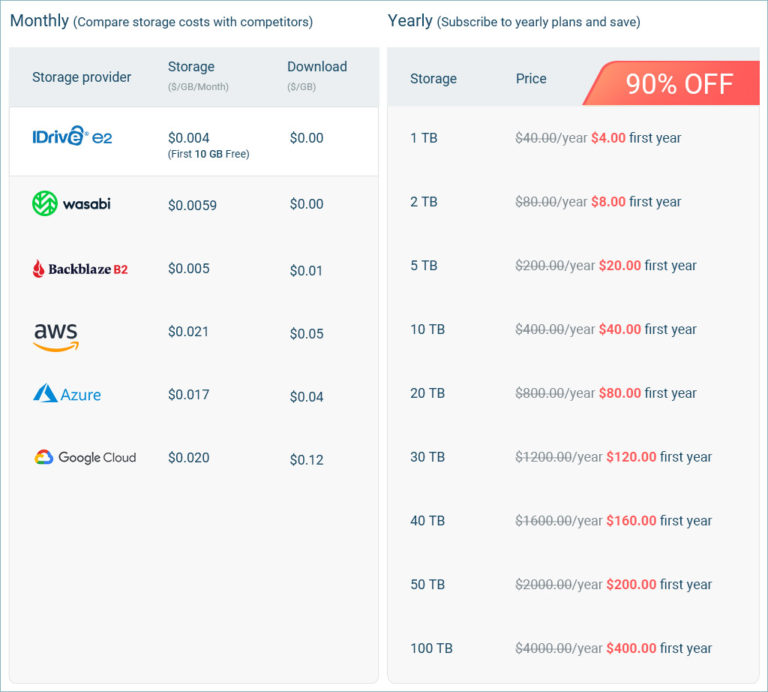
Task: Click the $4.00 first year price
Action: [x=608, y=138]
